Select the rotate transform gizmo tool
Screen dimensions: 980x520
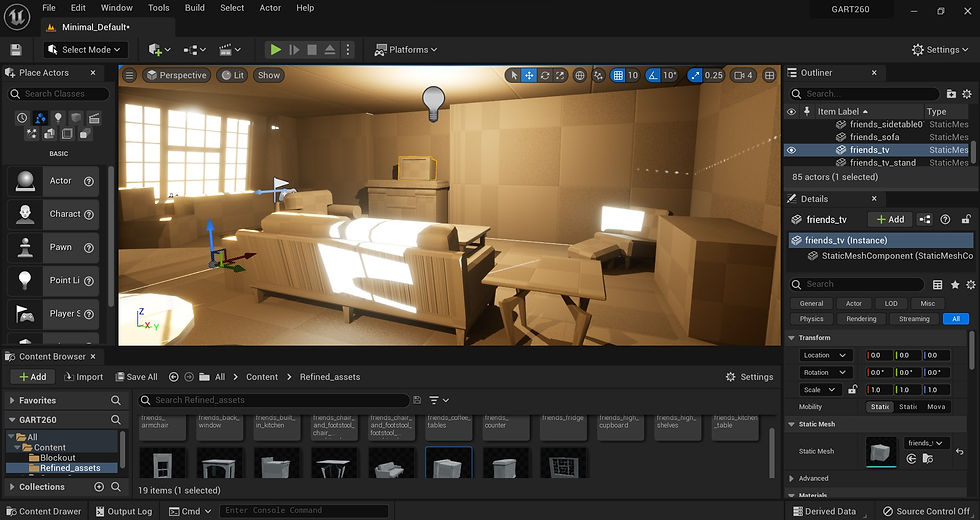pos(545,75)
